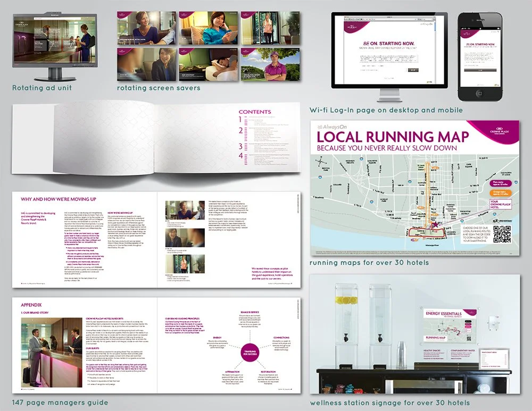This screenshot has width=532, height=411.
Task: Click the 'Wi-fi Log-In page on desktop and mobile' caption
Action: [x=386, y=110]
